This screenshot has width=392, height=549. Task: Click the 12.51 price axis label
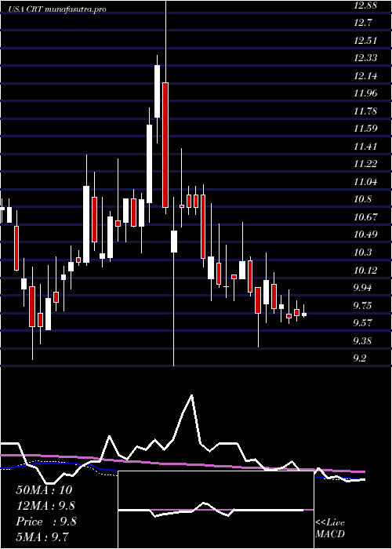[365, 41]
